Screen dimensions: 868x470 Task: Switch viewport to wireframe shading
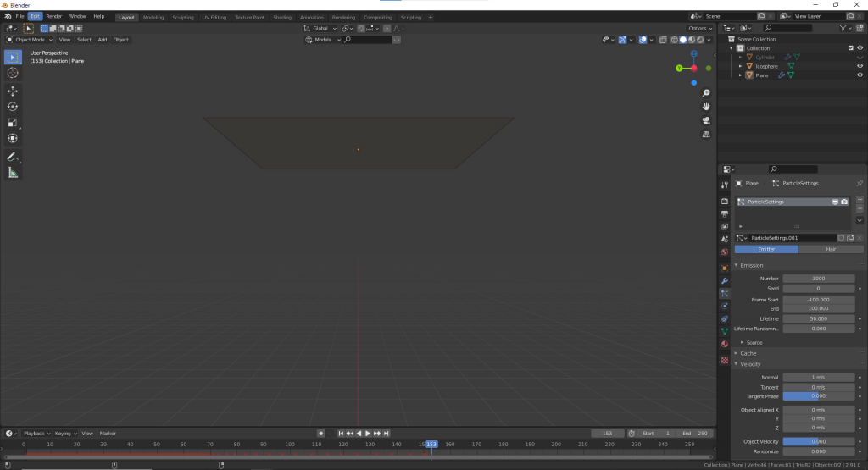coord(674,40)
